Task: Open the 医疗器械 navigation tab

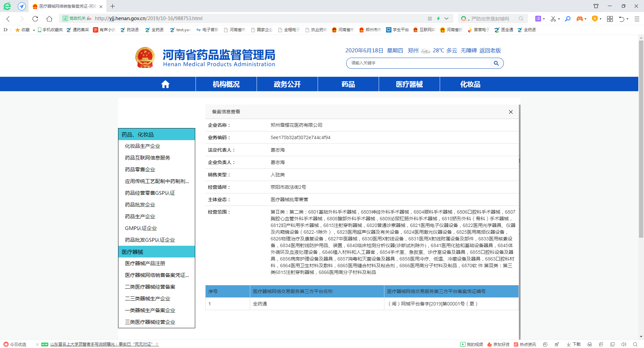Action: pyautogui.click(x=409, y=84)
